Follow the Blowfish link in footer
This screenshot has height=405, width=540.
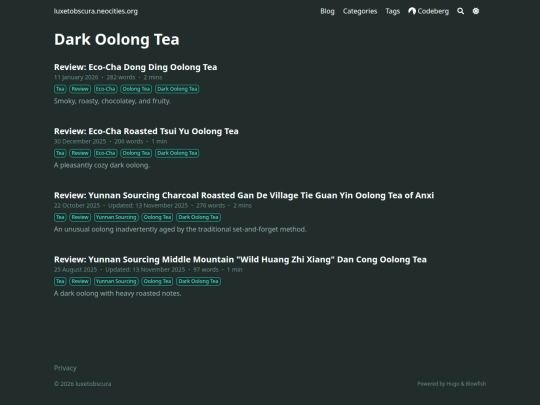(x=476, y=384)
